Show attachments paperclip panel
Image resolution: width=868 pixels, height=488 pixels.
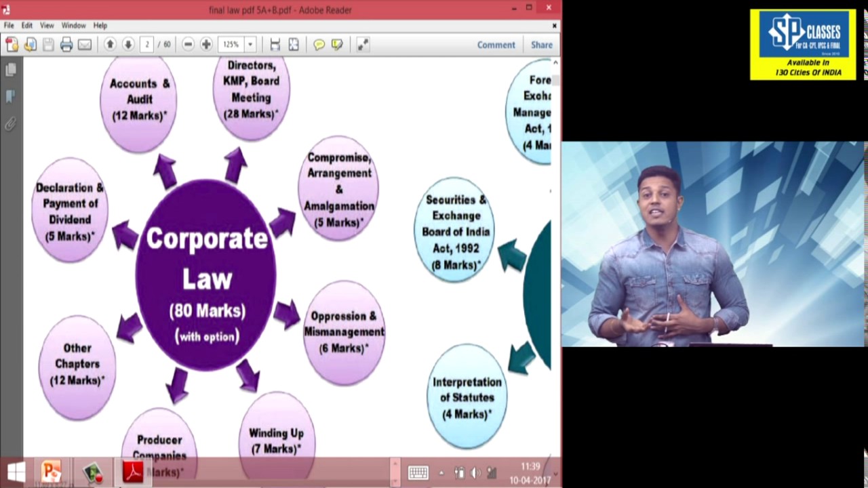10,123
